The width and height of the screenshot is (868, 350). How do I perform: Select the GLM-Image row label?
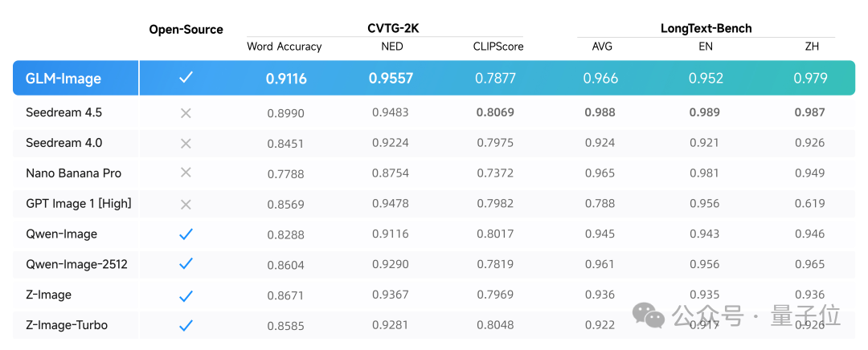coord(63,79)
